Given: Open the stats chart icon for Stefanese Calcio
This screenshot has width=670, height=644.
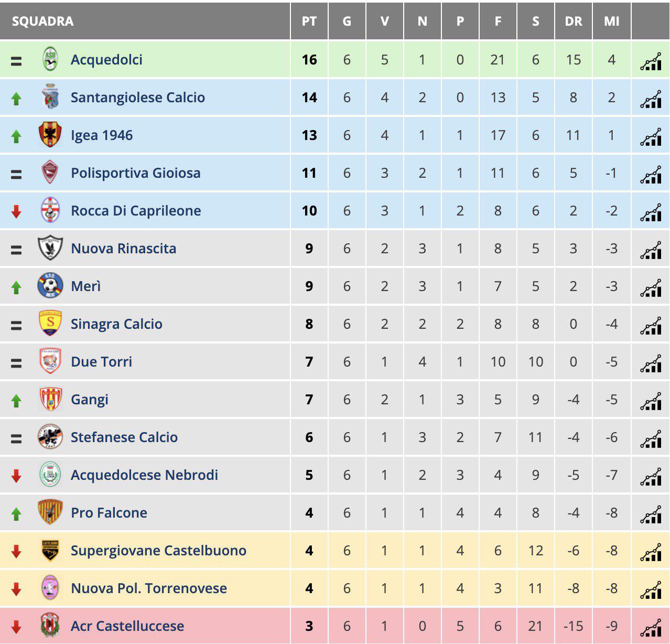Looking at the screenshot, I should pyautogui.click(x=651, y=438).
